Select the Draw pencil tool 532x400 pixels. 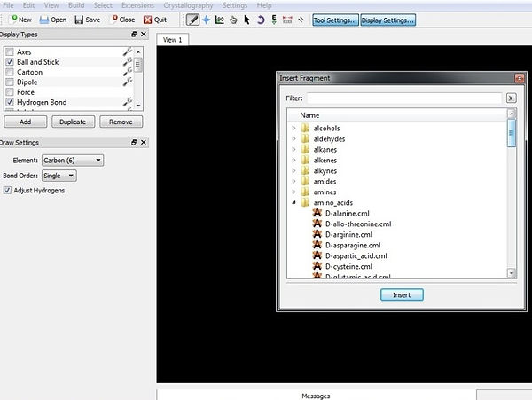click(192, 20)
